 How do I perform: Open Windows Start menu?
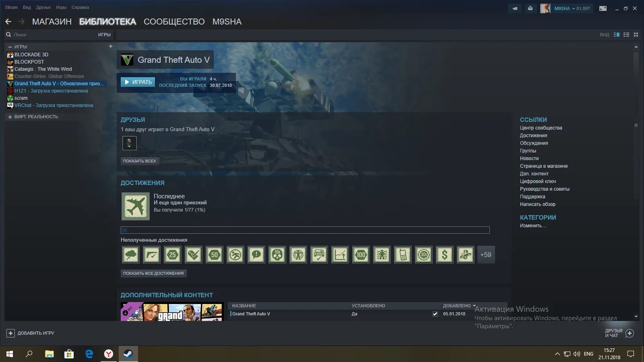coord(10,354)
